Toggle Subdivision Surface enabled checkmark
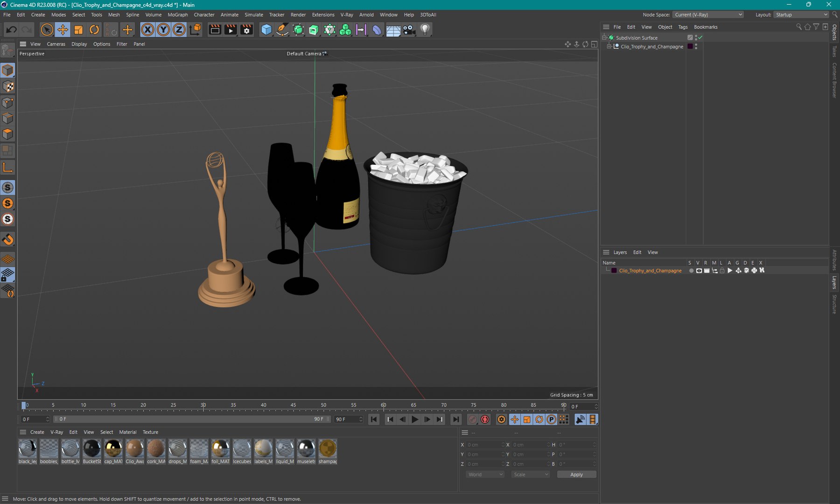The width and height of the screenshot is (840, 504). [700, 37]
